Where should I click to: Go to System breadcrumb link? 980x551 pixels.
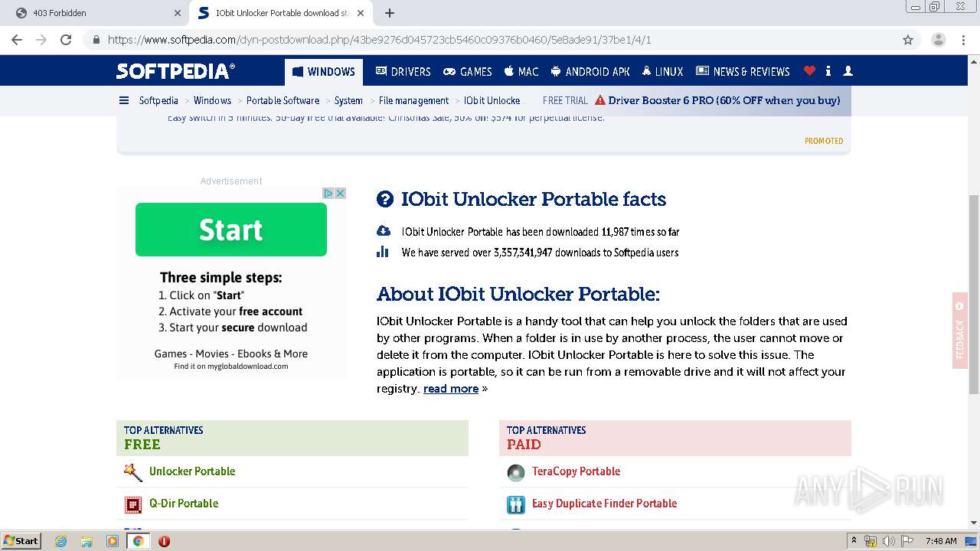(x=348, y=100)
